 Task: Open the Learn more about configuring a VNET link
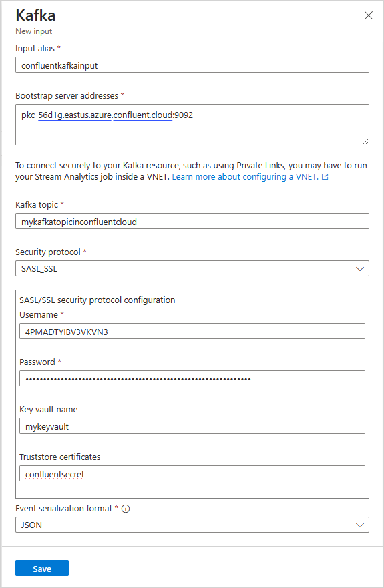point(245,177)
